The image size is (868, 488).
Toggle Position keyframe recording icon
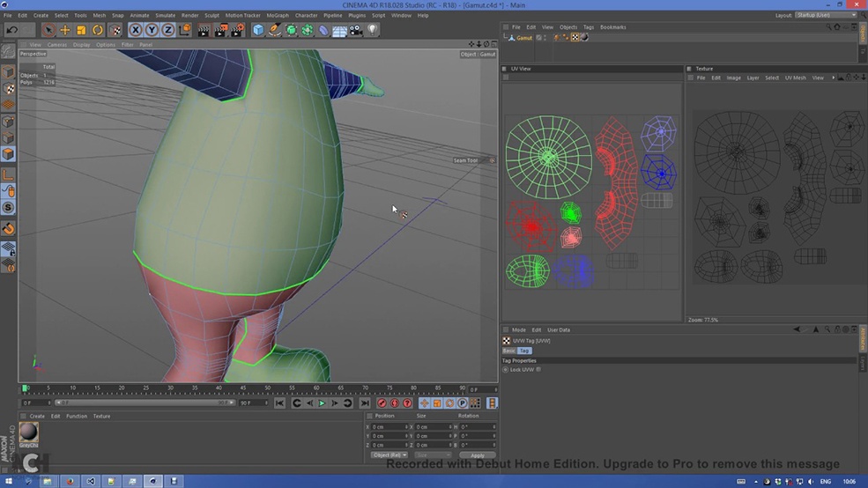pos(424,403)
